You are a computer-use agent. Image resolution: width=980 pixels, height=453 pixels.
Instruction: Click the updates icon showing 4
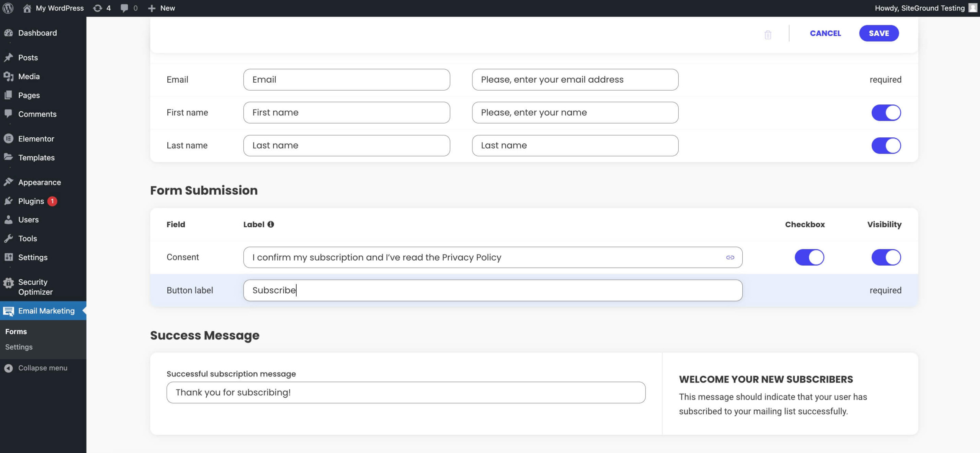(x=98, y=8)
